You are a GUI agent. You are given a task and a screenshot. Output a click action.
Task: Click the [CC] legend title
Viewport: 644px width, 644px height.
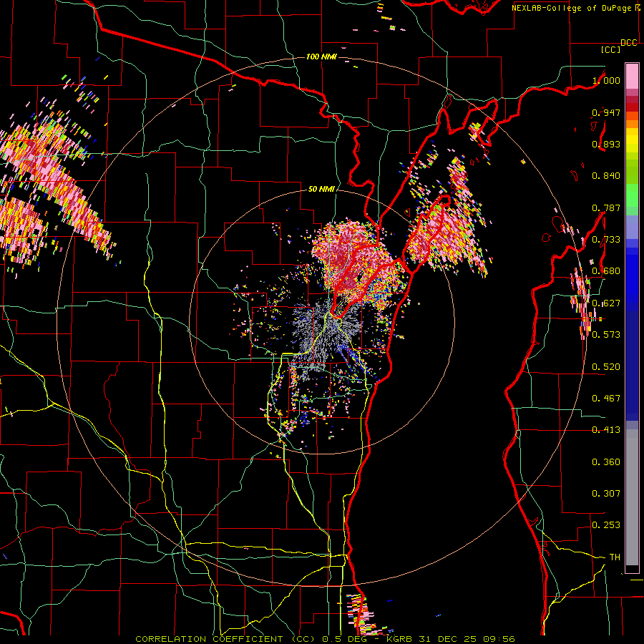click(610, 49)
